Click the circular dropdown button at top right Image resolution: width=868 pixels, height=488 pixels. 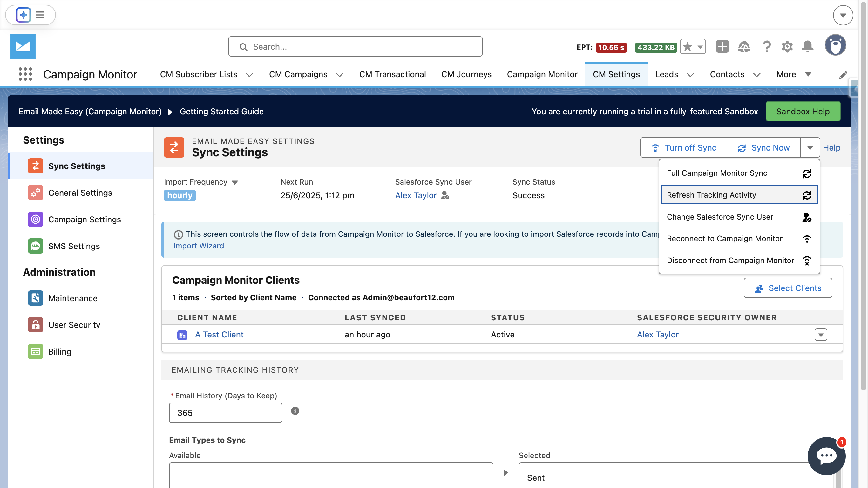pos(843,15)
